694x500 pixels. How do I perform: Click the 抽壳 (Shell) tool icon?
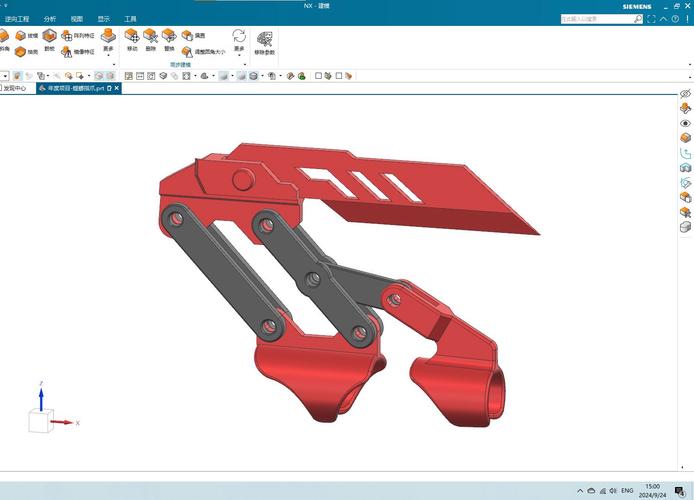pos(20,51)
